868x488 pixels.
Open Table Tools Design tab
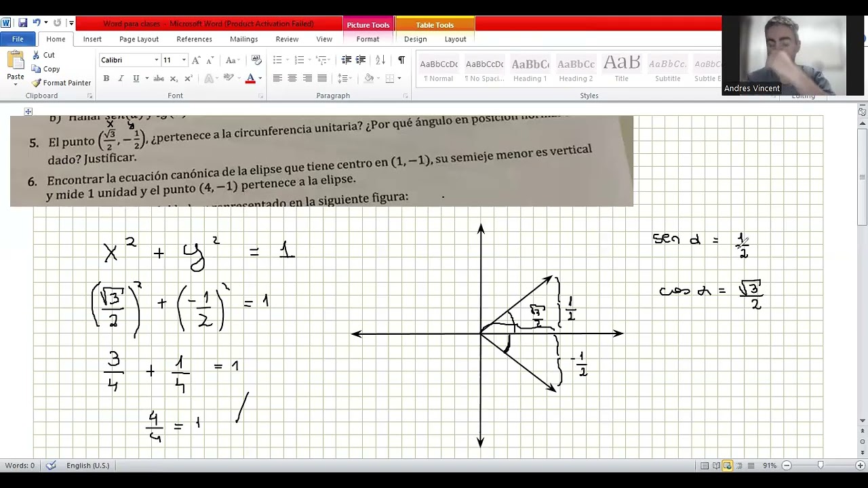415,39
